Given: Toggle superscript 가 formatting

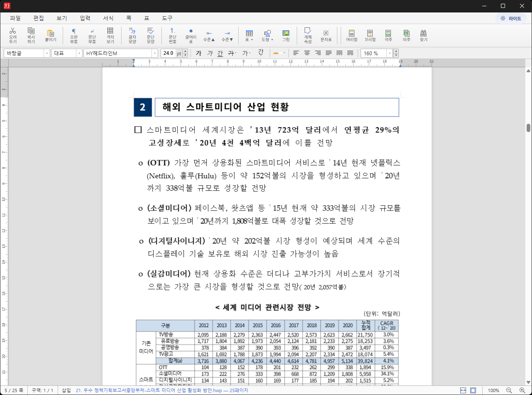Looking at the screenshot, I should [246, 53].
